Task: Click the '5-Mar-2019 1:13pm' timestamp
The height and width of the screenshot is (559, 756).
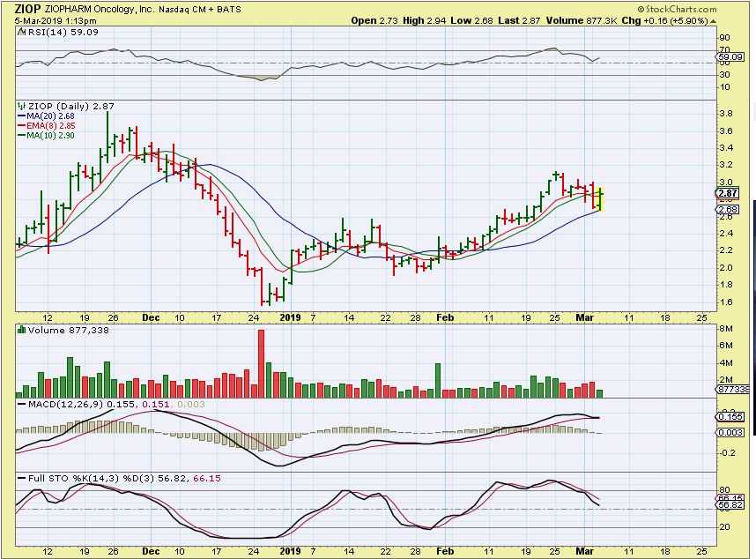Action: click(55, 21)
